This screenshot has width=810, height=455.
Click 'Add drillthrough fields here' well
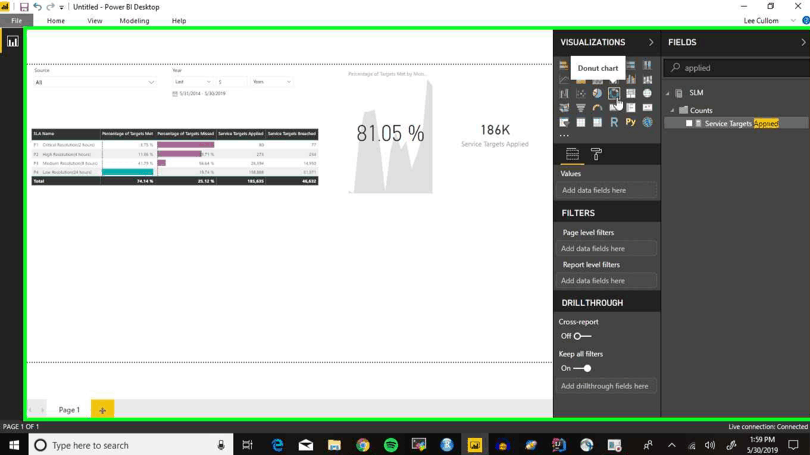[608, 386]
